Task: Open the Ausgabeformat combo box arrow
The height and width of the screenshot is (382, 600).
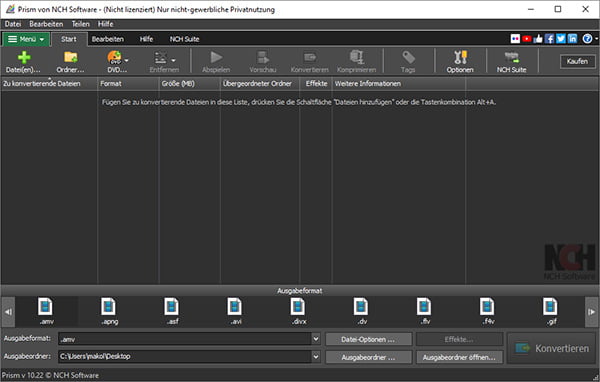Action: pos(316,339)
